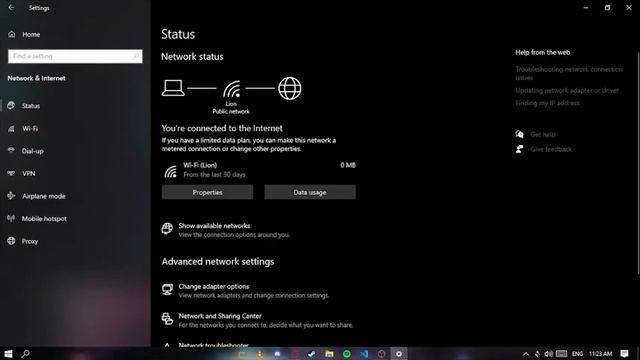Click the Show available networks globe icon
The image size is (640, 360).
click(x=167, y=229)
